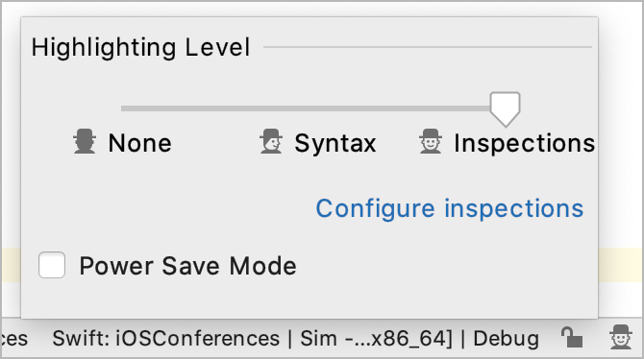Select the None highlighting label

tap(139, 143)
